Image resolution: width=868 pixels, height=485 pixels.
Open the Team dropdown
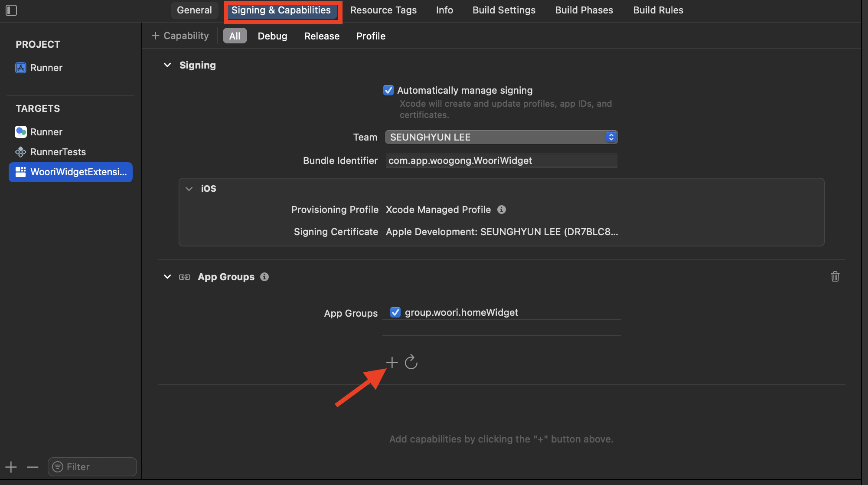point(501,137)
